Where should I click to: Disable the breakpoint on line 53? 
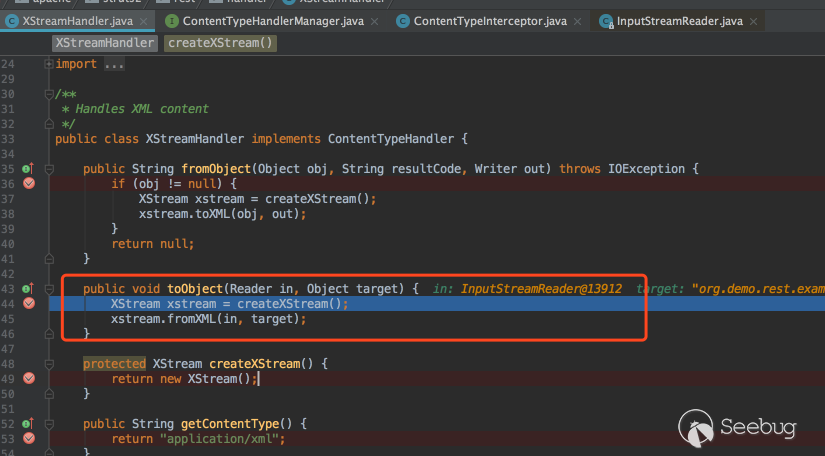point(29,438)
